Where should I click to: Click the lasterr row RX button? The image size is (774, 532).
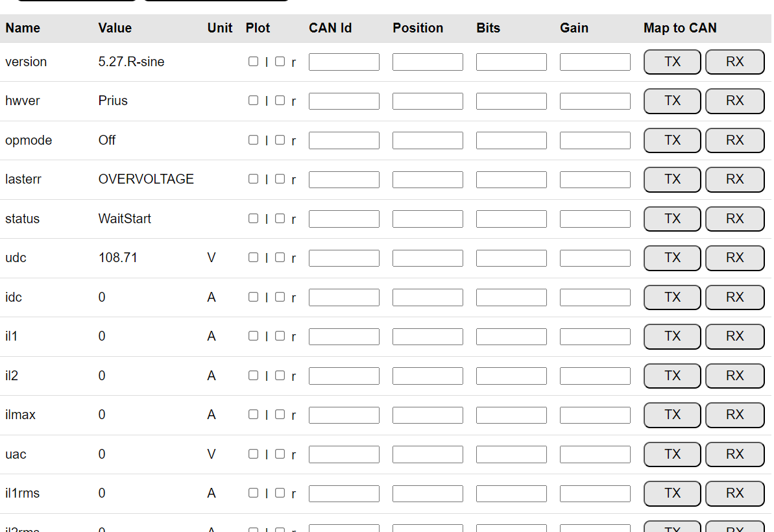click(734, 179)
